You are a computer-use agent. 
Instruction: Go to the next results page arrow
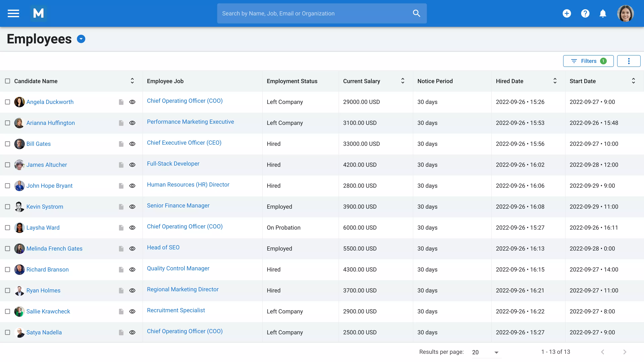point(625,352)
